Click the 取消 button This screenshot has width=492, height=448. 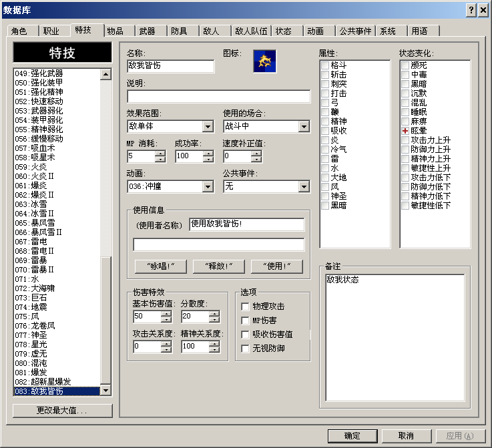pos(406,436)
